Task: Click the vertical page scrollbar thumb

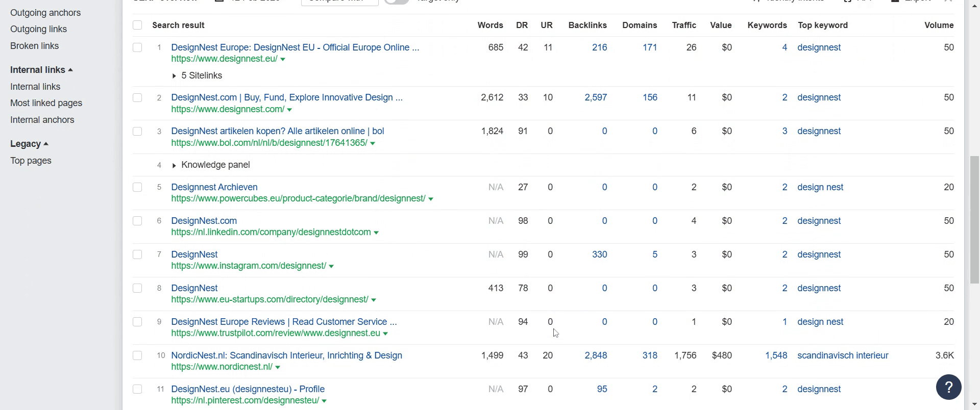Action: tap(974, 220)
